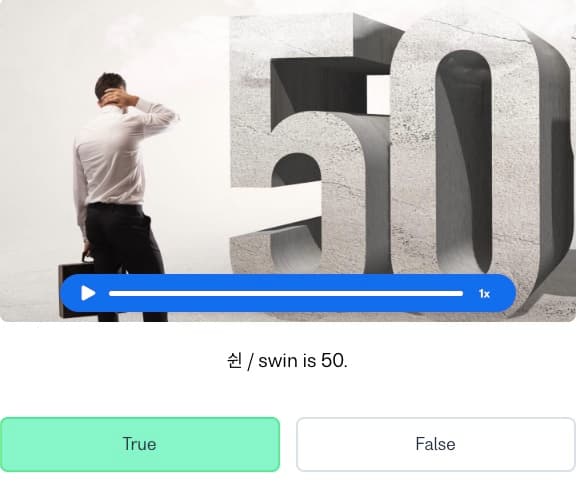The height and width of the screenshot is (485, 579).
Task: Change the 1x playback speed
Action: click(484, 294)
